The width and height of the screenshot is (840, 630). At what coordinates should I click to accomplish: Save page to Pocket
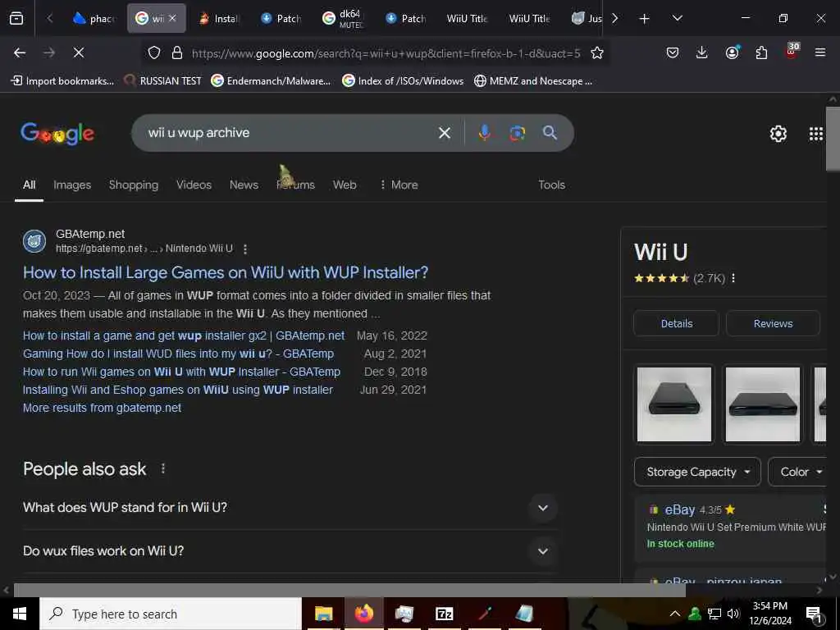click(x=673, y=52)
